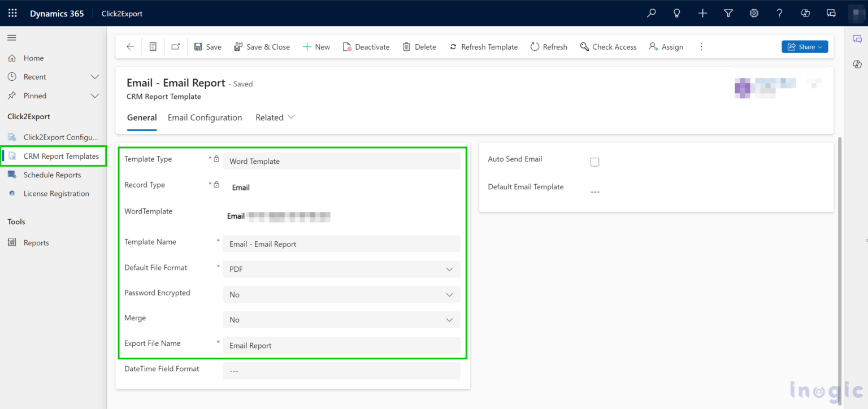Click the search magnifier icon in header
868x409 pixels.
[x=651, y=13]
